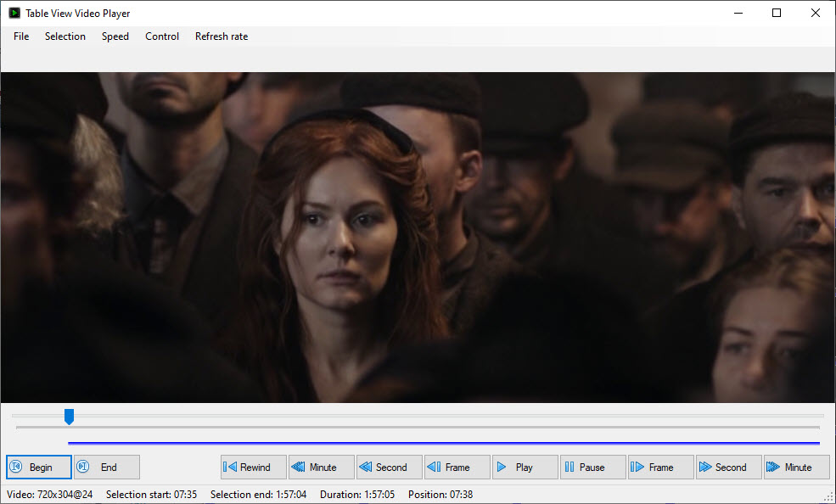836x504 pixels.
Task: Click the 'Duration: 1:57:05' status text
Action: tap(357, 495)
